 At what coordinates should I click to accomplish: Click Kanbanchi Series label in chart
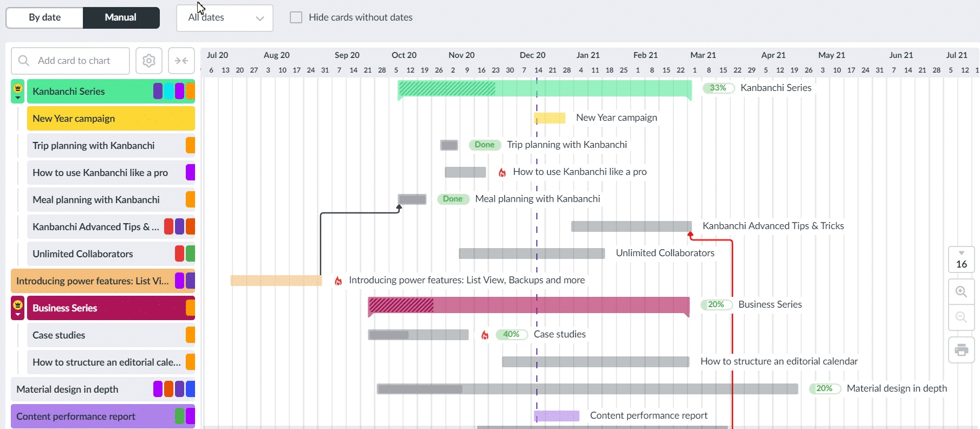[776, 88]
